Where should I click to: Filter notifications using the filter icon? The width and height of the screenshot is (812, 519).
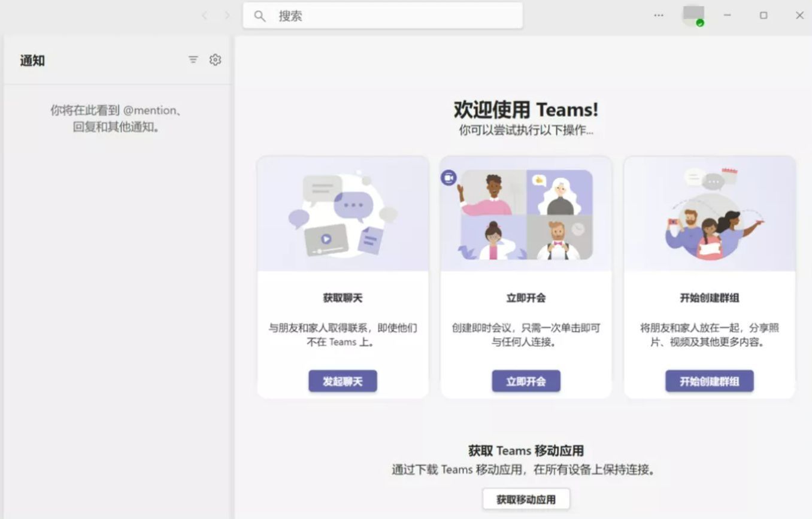point(193,60)
